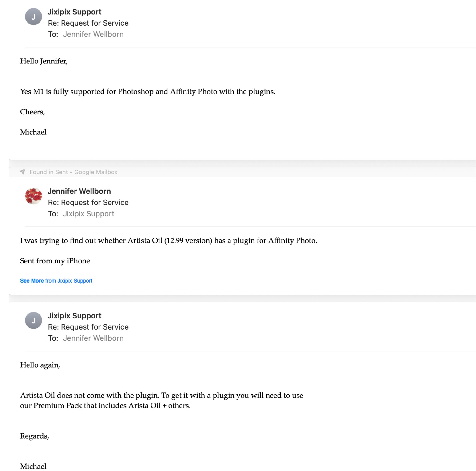Select Jixipix Support recipient in second email
Image resolution: width=476 pixels, height=471 pixels.
tap(89, 214)
